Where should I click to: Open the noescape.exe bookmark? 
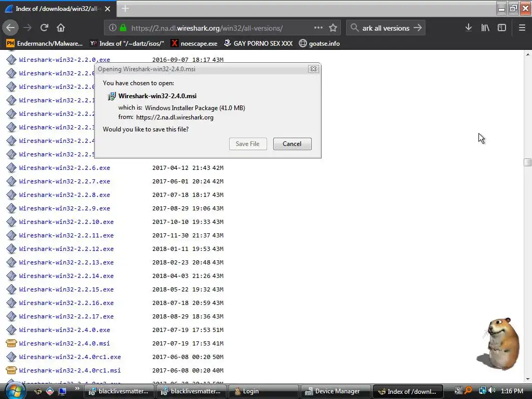click(x=194, y=44)
